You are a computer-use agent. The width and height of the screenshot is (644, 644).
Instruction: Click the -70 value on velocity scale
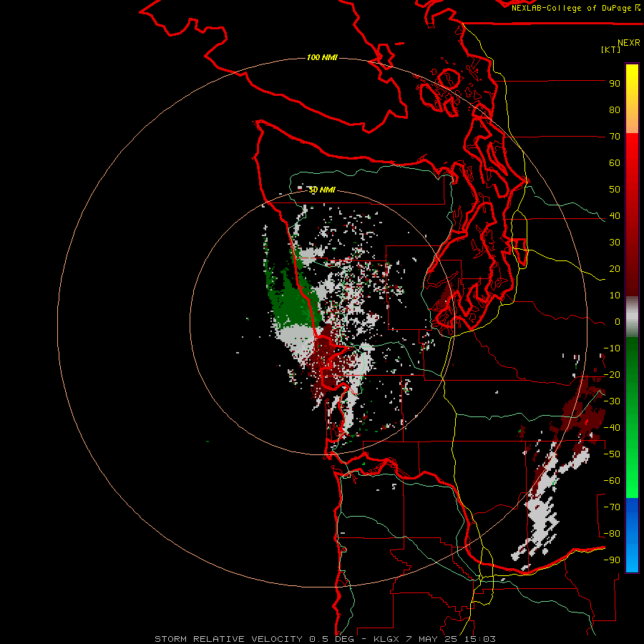(x=612, y=507)
